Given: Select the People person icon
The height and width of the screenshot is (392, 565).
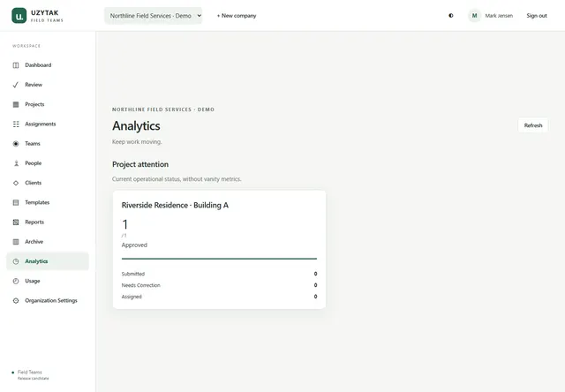Looking at the screenshot, I should point(16,163).
